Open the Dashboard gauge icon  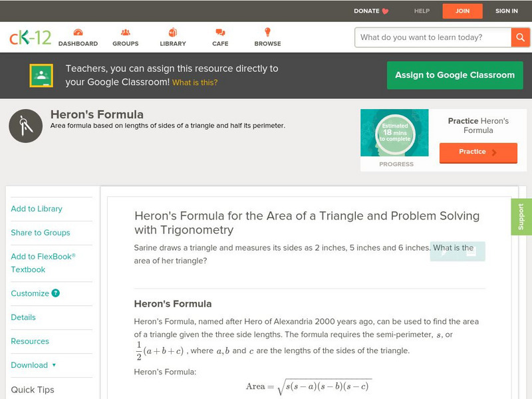[78, 33]
